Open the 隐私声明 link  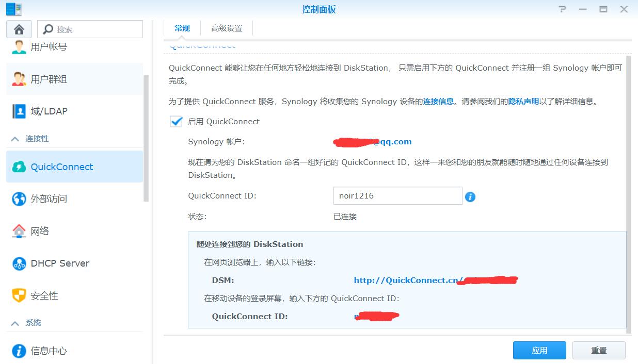[x=523, y=102]
